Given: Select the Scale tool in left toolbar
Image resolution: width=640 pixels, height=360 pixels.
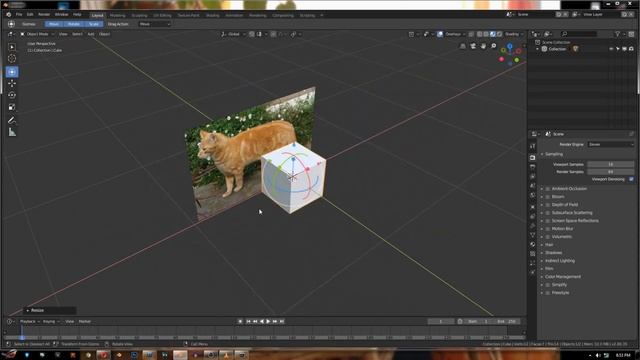Looking at the screenshot, I should [x=12, y=107].
